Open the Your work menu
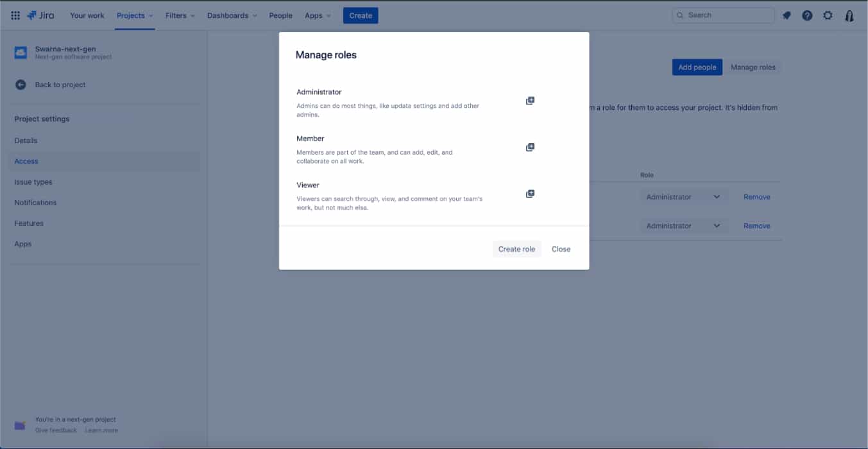 click(x=87, y=15)
